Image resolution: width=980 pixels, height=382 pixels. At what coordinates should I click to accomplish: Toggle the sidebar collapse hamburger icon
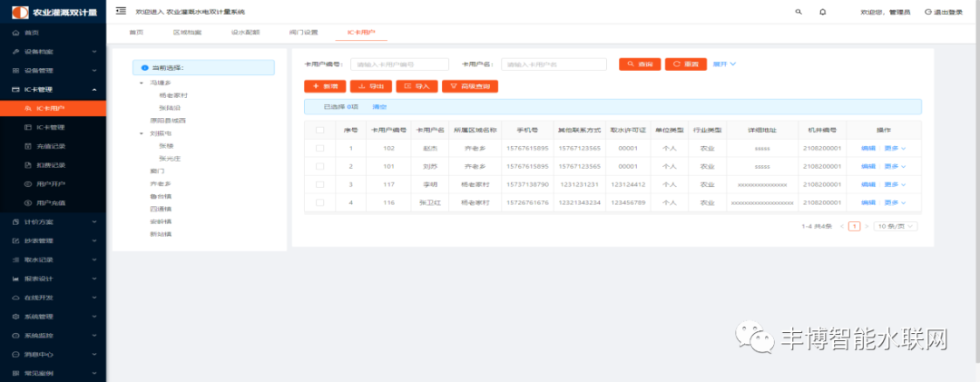(x=121, y=11)
